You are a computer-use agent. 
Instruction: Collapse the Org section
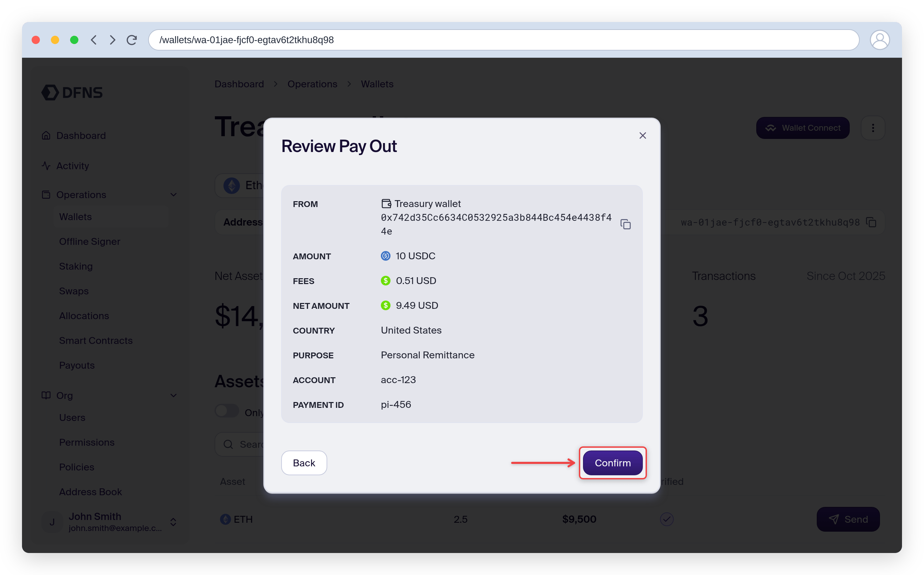[x=173, y=395]
